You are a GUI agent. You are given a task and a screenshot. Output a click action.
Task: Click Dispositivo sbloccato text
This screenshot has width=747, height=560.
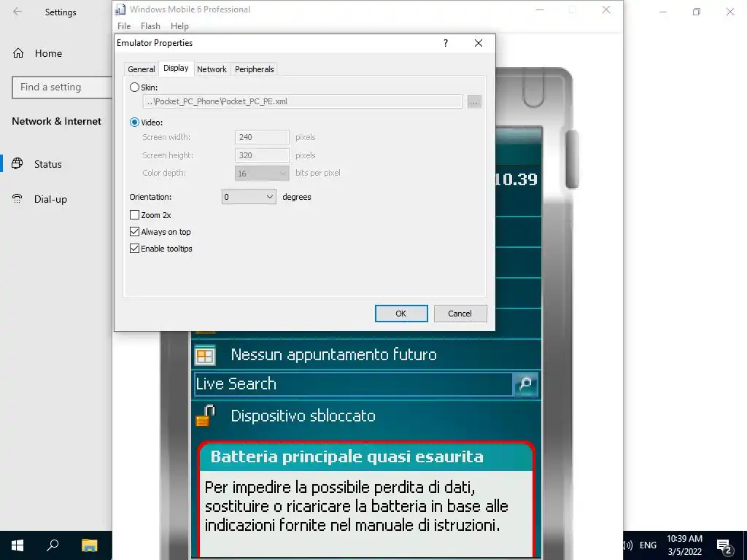pos(303,416)
